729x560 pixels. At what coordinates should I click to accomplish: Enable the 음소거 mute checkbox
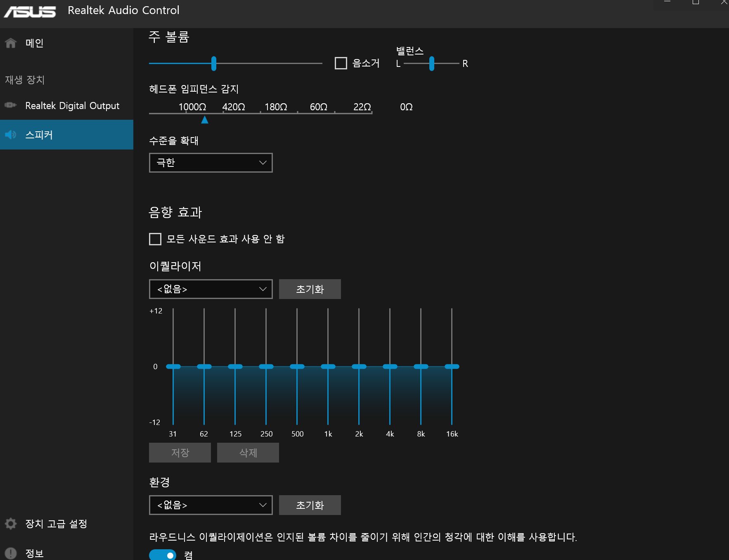tap(341, 63)
